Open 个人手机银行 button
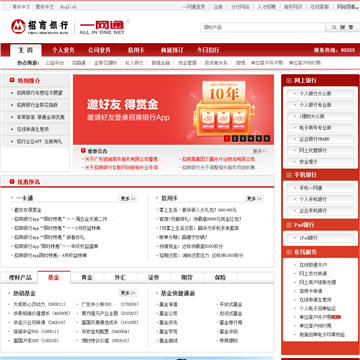This screenshot has height=360, width=360. pyautogui.click(x=320, y=199)
